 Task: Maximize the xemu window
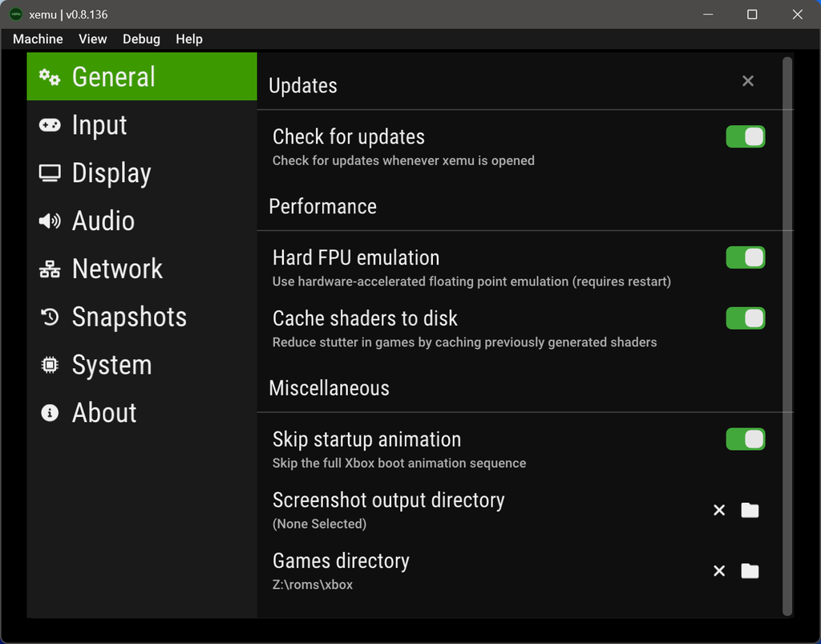tap(752, 14)
